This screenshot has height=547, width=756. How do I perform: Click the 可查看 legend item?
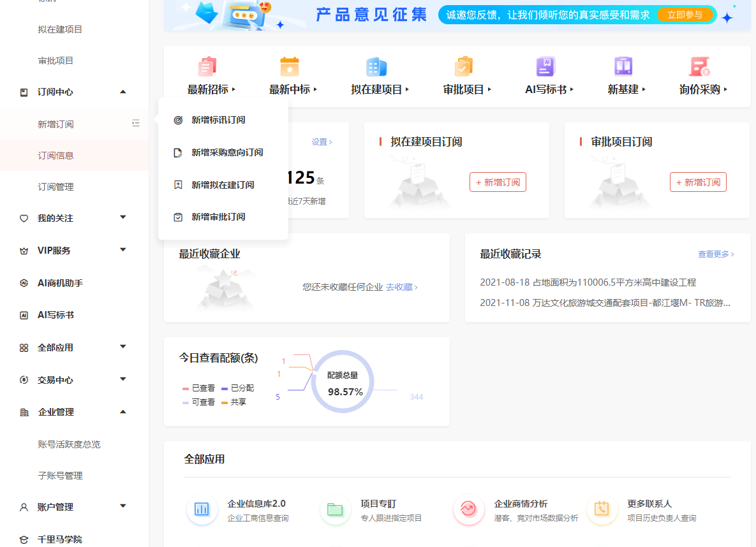tap(198, 402)
